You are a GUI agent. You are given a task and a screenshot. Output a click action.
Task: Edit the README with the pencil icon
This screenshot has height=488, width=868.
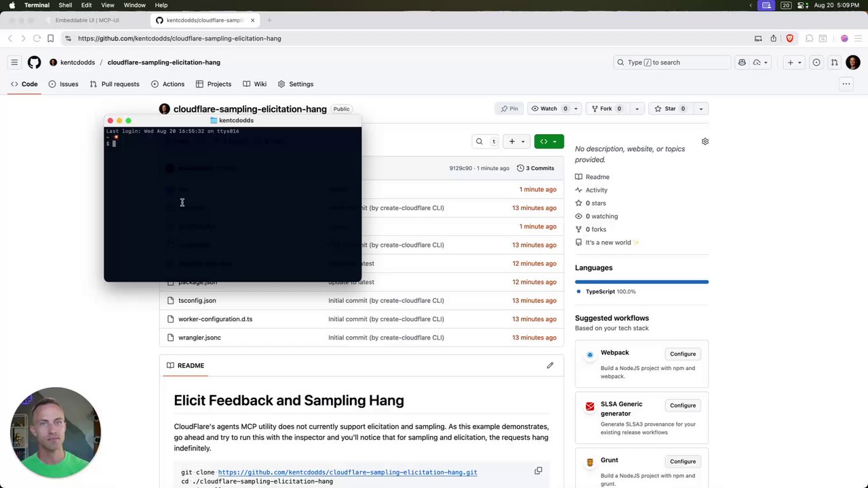coord(550,365)
